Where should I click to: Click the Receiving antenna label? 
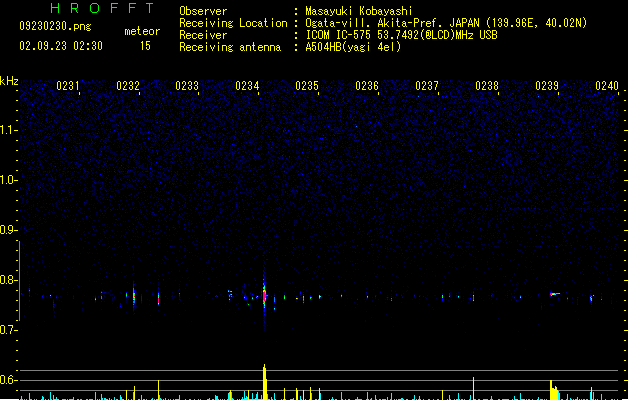230,47
